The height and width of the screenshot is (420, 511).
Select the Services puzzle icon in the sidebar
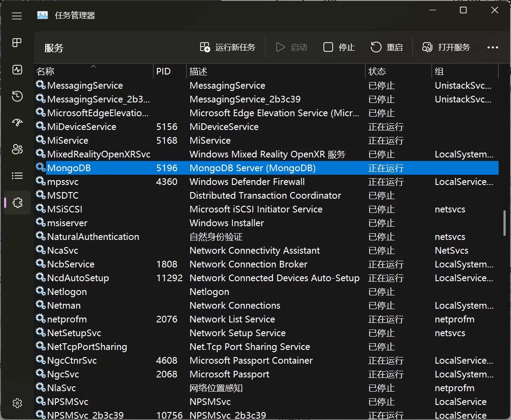(17, 203)
